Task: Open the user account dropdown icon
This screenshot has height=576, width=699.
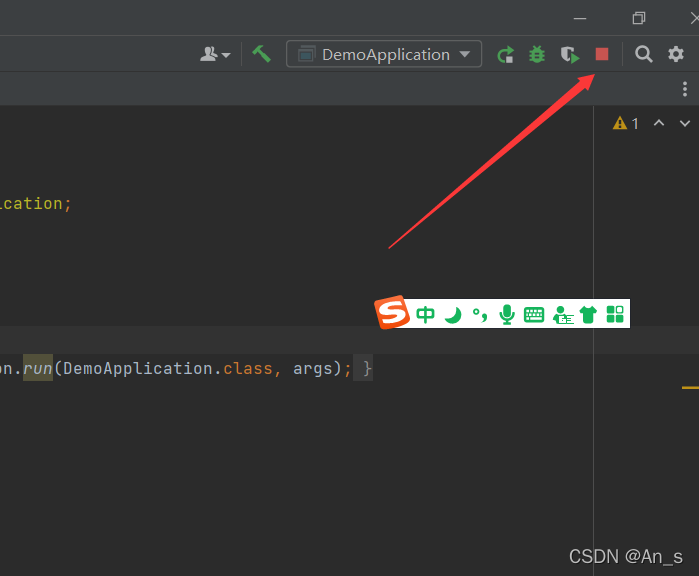Action: pyautogui.click(x=215, y=54)
